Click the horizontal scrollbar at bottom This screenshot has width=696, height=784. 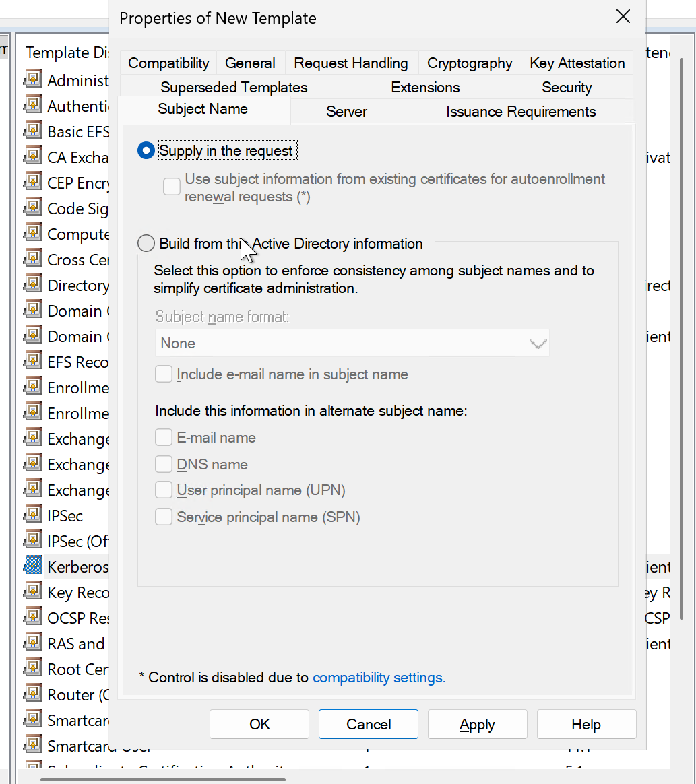tap(163, 780)
